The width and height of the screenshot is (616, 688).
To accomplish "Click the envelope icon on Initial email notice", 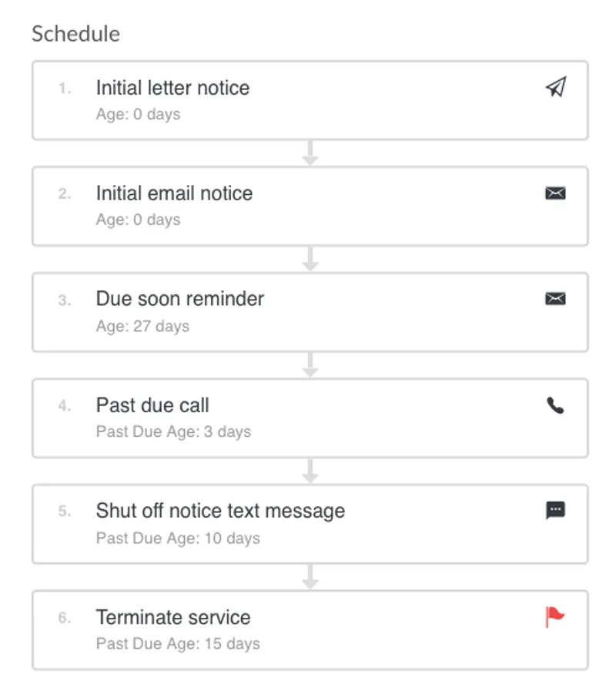I will (556, 193).
